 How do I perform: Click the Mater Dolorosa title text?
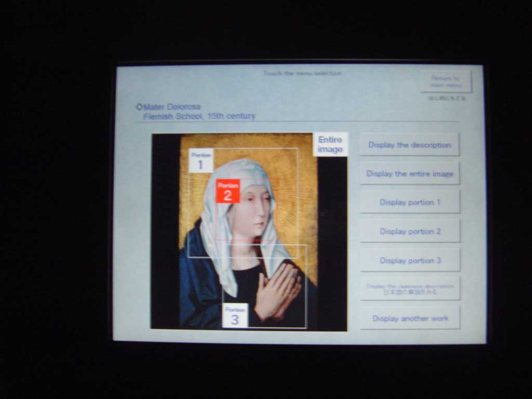[171, 107]
